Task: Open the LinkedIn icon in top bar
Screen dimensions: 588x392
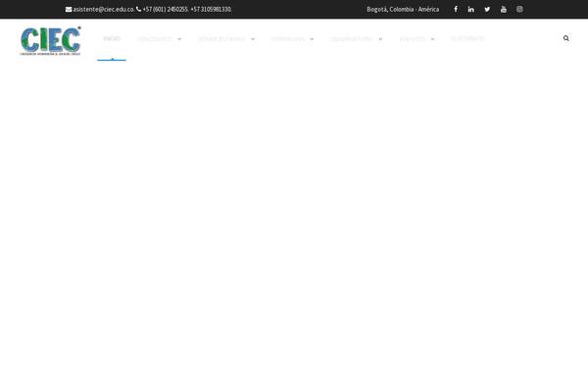Action: tap(471, 9)
